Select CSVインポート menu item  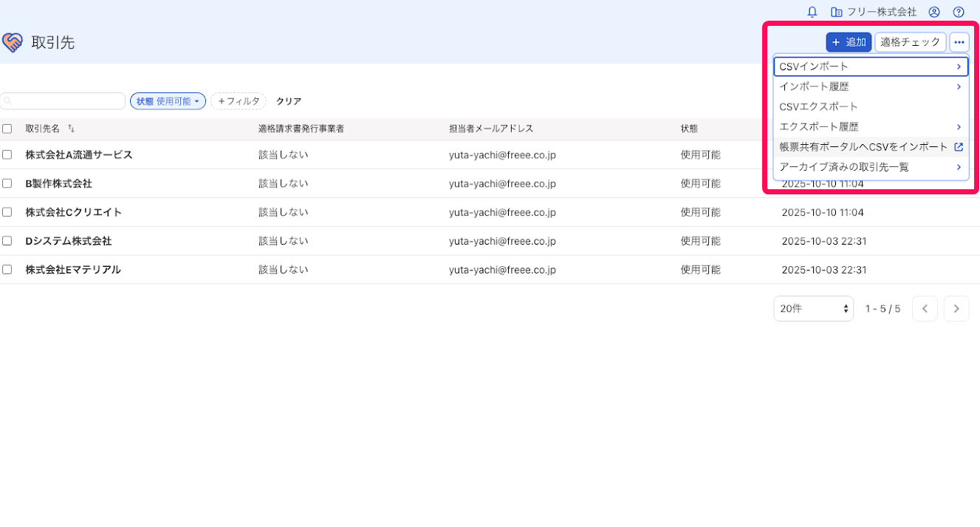coord(871,67)
